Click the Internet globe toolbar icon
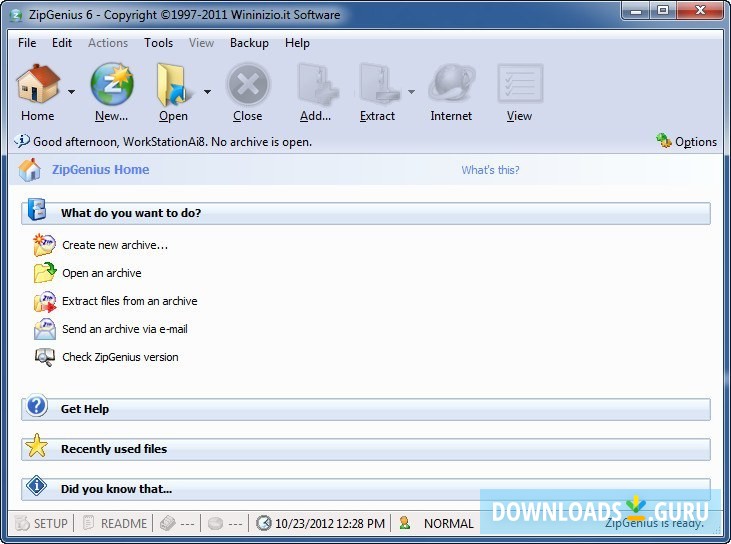 pos(451,84)
